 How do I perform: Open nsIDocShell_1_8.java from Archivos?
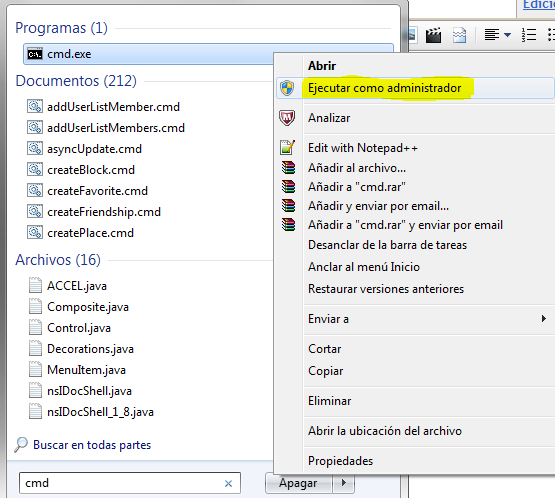100,412
